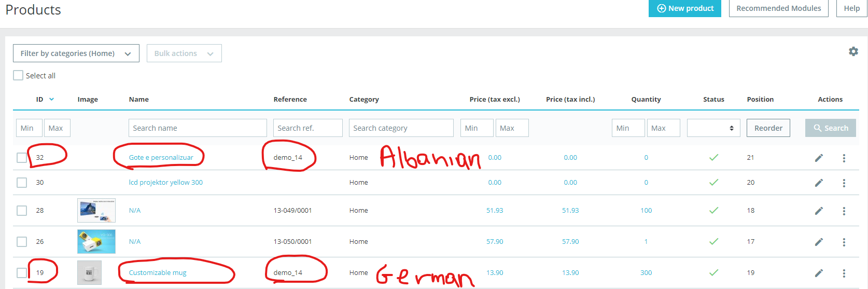The width and height of the screenshot is (868, 289).
Task: Click the edit pencil for product 28
Action: coord(819,211)
